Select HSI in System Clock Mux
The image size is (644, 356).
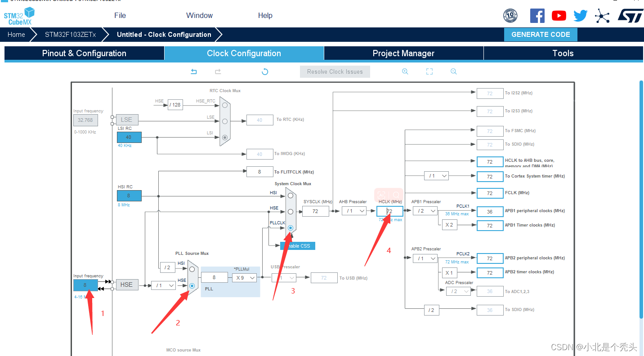(x=291, y=196)
